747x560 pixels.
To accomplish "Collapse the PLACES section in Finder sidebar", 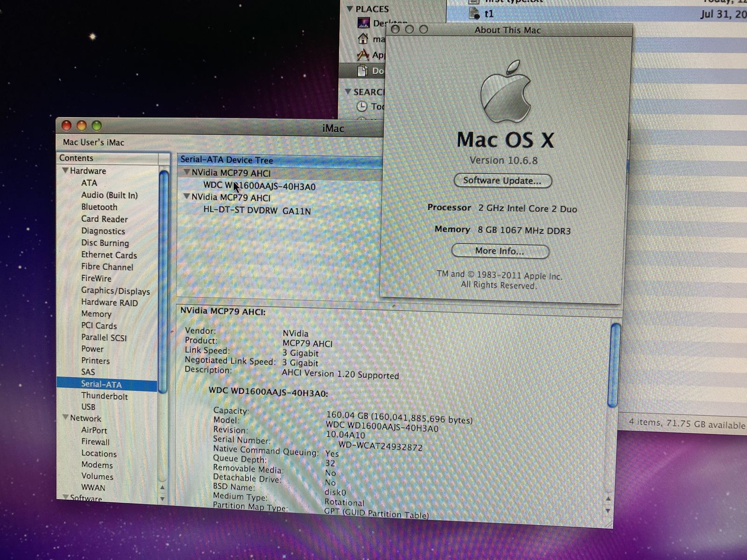I will coord(349,8).
